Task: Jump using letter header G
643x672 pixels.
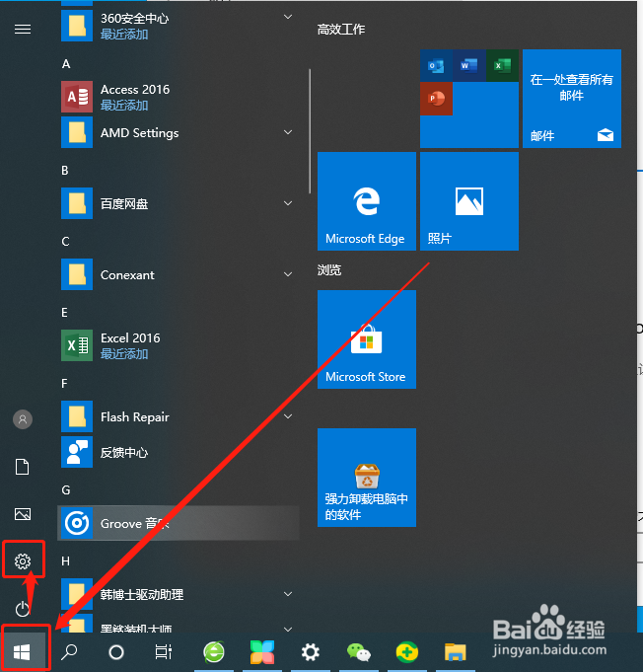Action: click(66, 490)
